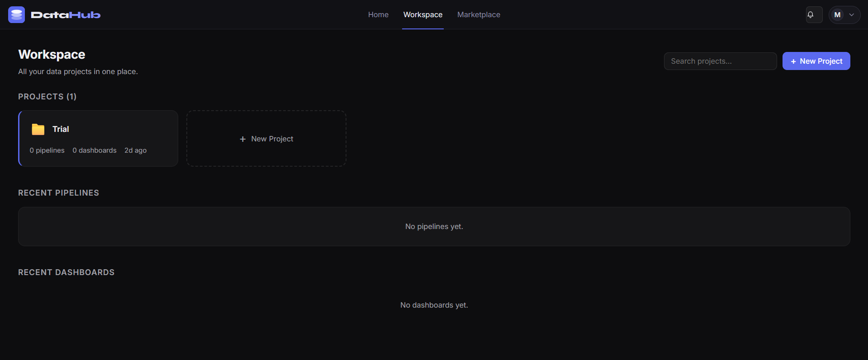
Task: Open the Trial project card
Action: click(x=98, y=138)
